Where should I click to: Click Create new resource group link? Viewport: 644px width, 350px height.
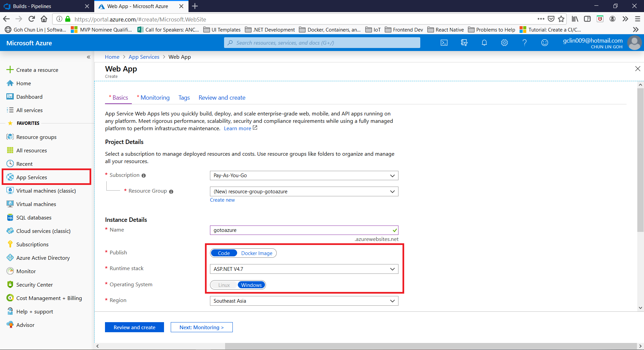coord(222,200)
